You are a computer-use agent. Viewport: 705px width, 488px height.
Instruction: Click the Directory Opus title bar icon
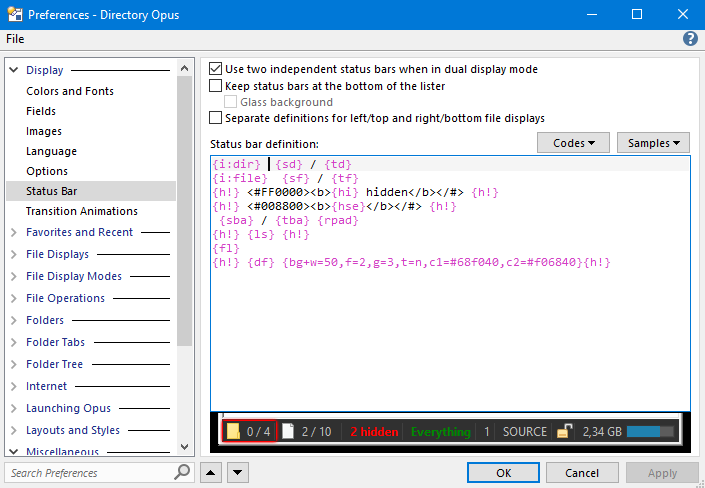(x=15, y=15)
